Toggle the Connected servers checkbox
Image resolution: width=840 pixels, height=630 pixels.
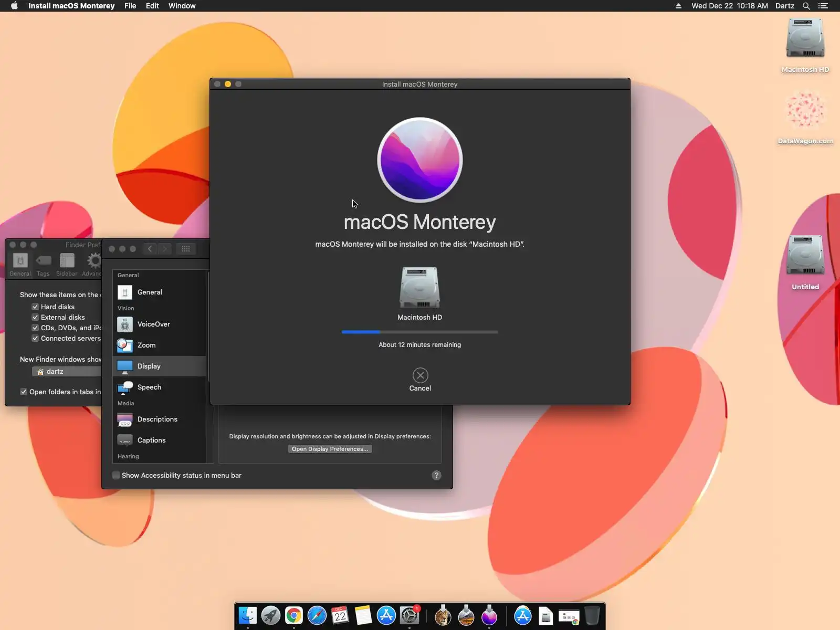click(35, 338)
